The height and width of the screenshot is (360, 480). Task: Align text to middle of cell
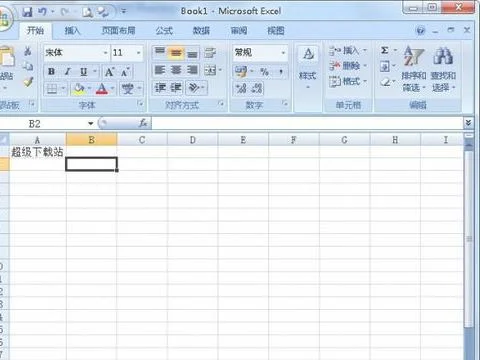click(176, 52)
